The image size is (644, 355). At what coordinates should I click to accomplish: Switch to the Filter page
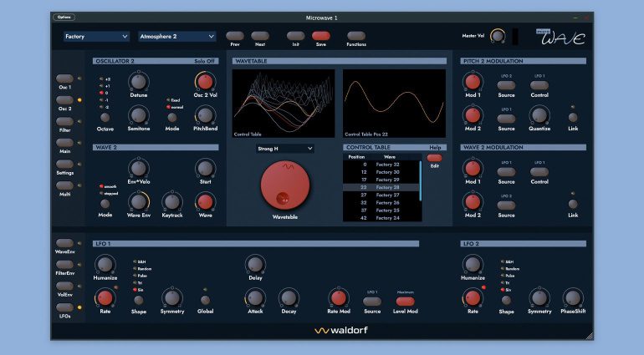click(65, 121)
